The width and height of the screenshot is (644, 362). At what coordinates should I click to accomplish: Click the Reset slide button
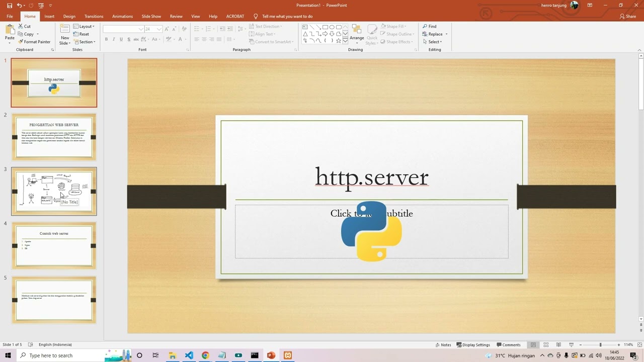81,34
